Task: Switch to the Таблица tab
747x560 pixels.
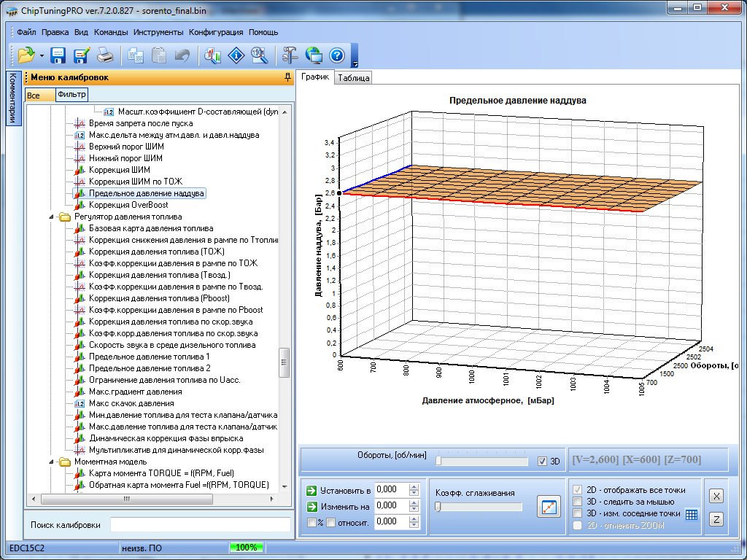Action: 354,78
